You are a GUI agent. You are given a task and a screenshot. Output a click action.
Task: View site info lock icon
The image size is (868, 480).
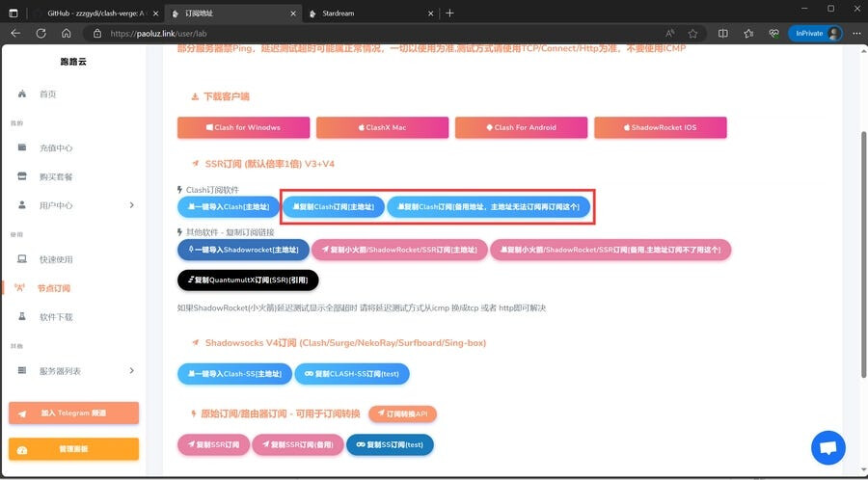pos(97,33)
